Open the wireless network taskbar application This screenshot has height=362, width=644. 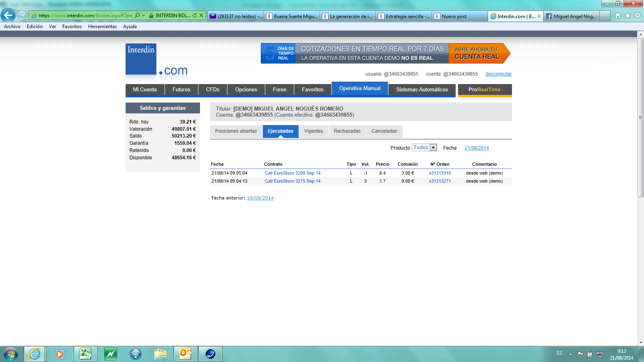pos(136,354)
